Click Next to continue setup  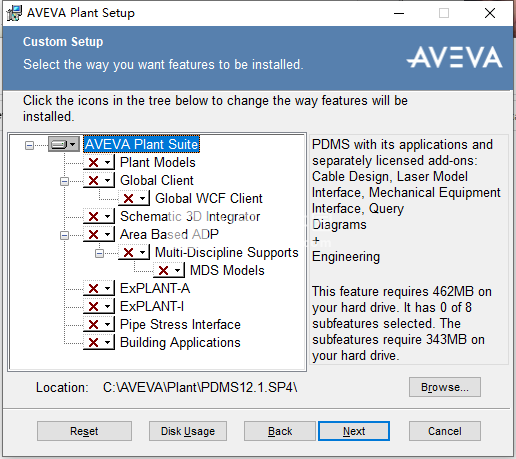click(354, 431)
